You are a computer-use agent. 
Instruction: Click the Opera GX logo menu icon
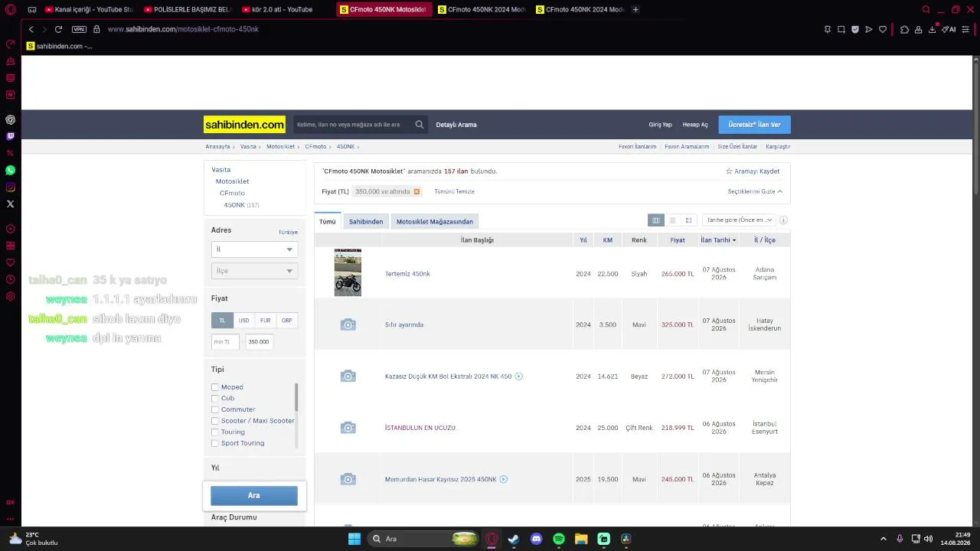(x=10, y=10)
